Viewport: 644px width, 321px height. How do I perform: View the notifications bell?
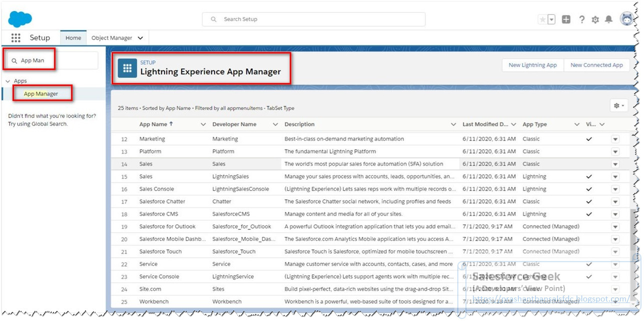pos(608,19)
